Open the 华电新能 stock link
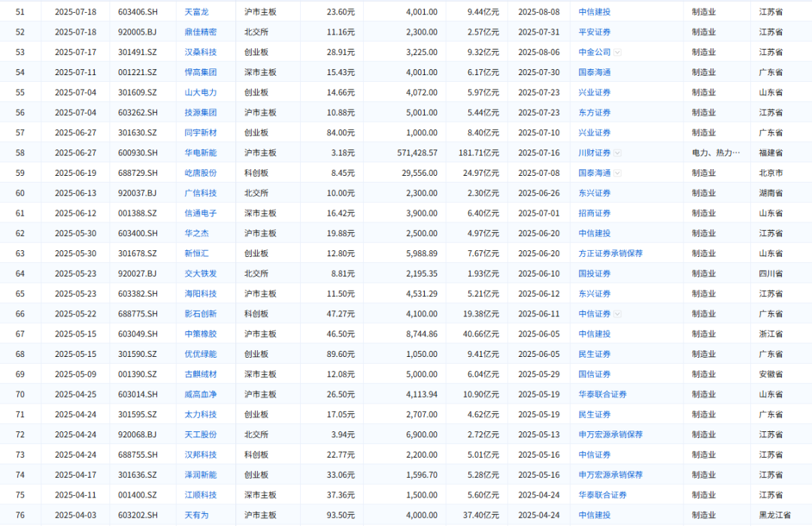The height and width of the screenshot is (526, 812). tap(200, 153)
